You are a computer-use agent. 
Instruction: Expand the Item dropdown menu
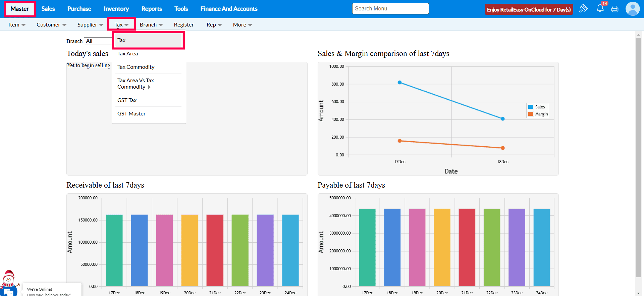click(x=17, y=25)
